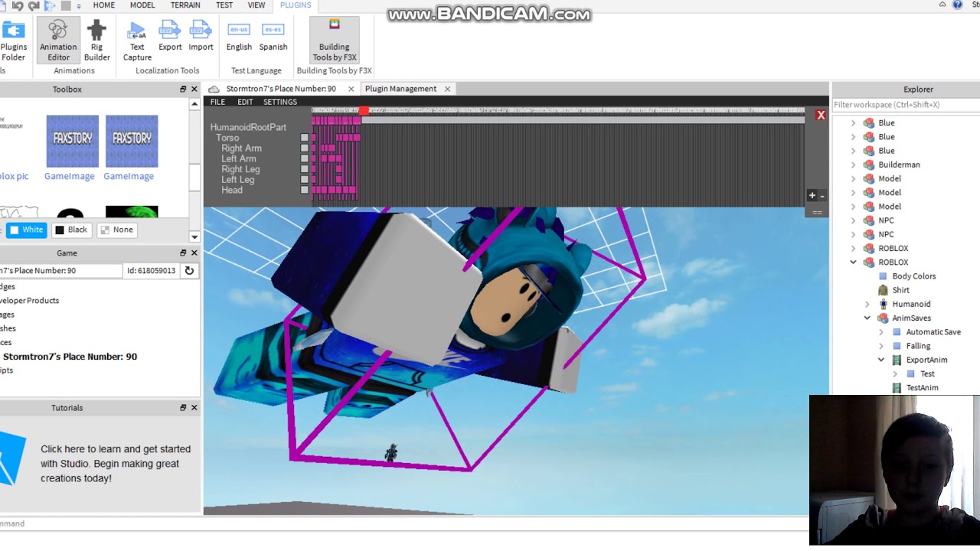Select Developer Products in Game panel
The height and width of the screenshot is (551, 980).
(30, 301)
